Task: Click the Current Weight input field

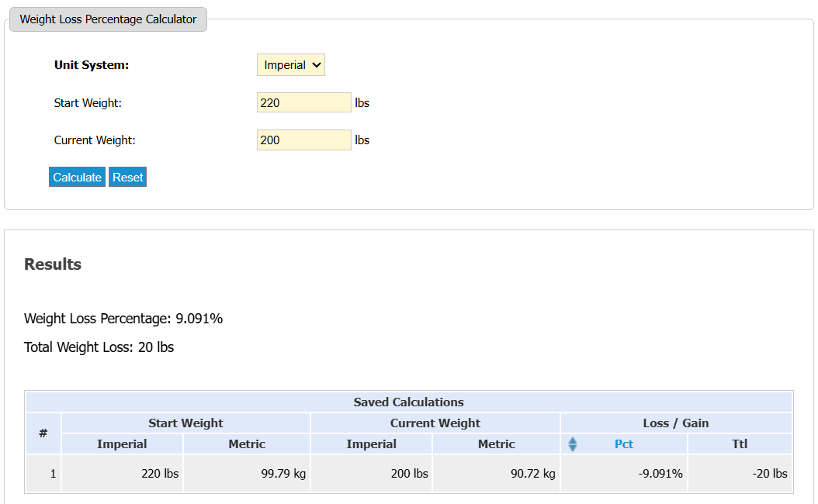Action: (304, 140)
